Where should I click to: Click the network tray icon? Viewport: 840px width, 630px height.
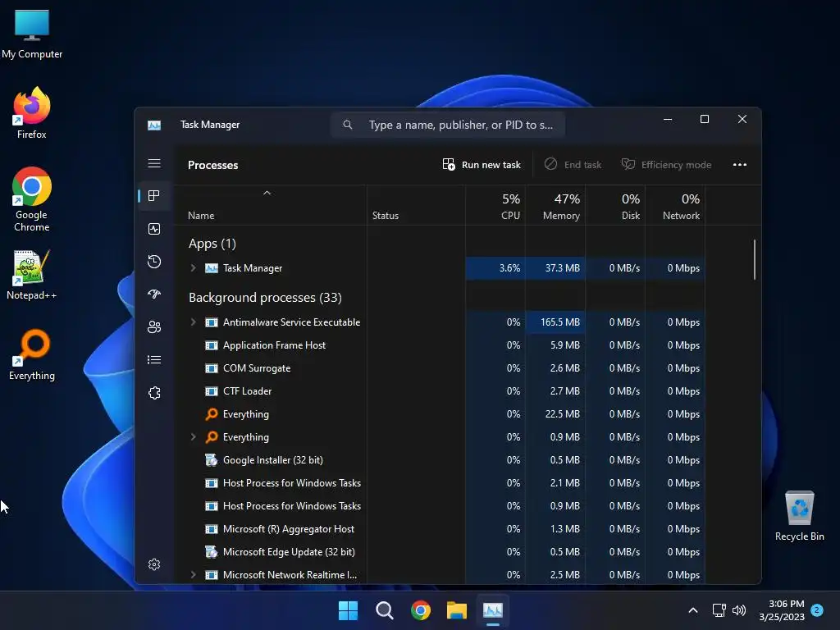(x=719, y=610)
